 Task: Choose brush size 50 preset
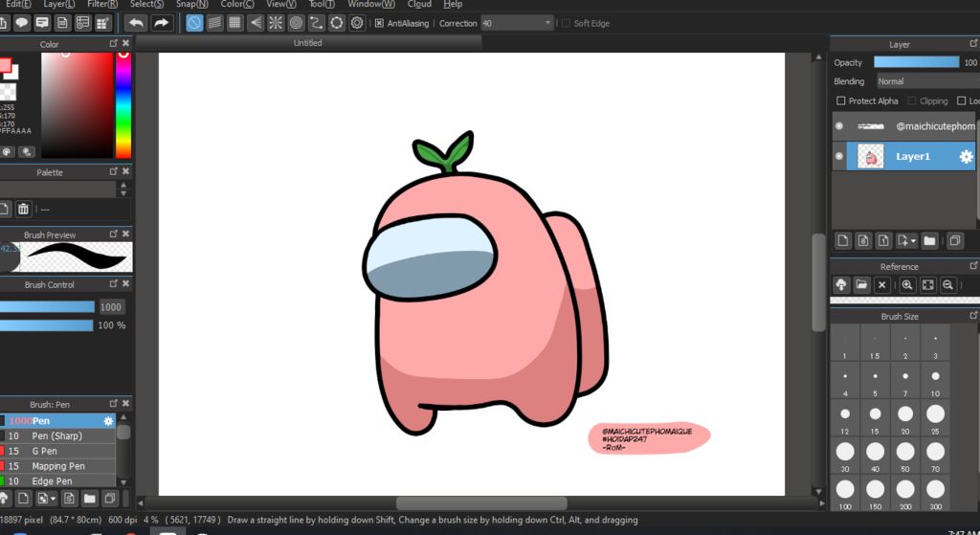tap(905, 456)
